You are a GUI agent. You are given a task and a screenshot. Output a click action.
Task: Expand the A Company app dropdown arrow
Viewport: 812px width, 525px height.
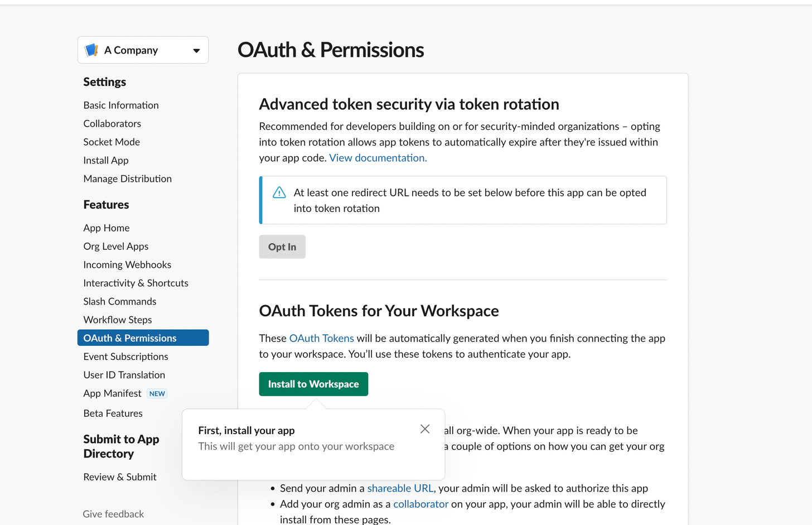click(x=196, y=51)
